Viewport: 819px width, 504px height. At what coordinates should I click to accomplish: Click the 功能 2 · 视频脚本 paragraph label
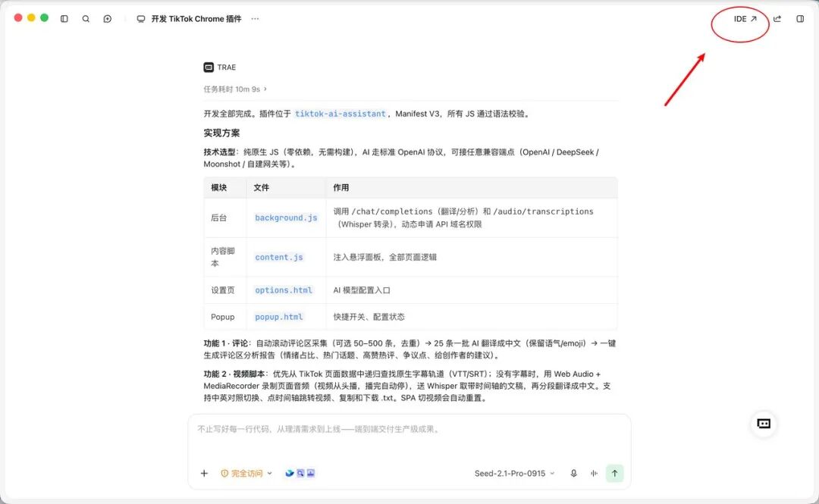(x=234, y=374)
